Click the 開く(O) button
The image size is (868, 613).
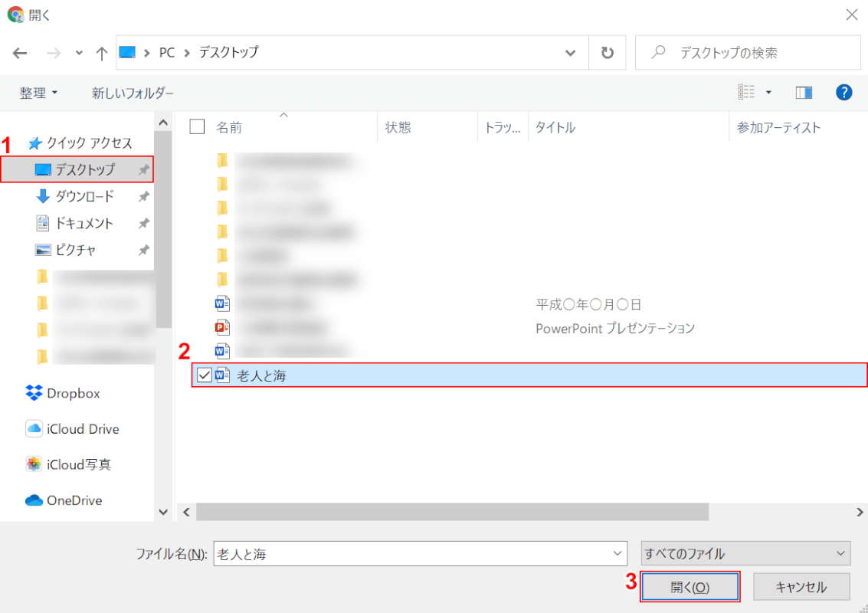click(689, 587)
